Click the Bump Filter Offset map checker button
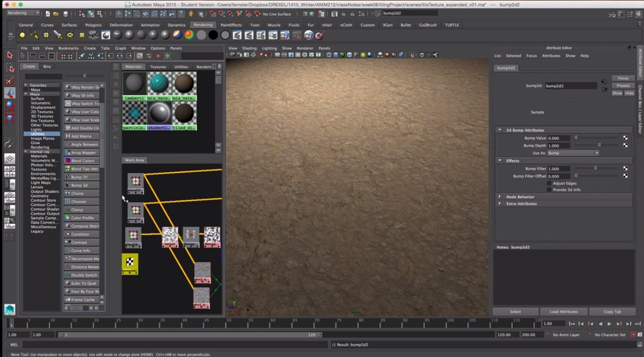 (625, 176)
